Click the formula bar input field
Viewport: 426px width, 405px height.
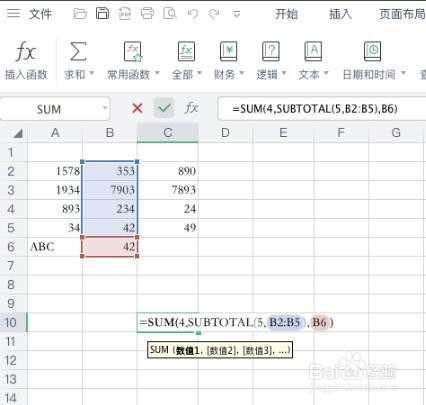322,109
